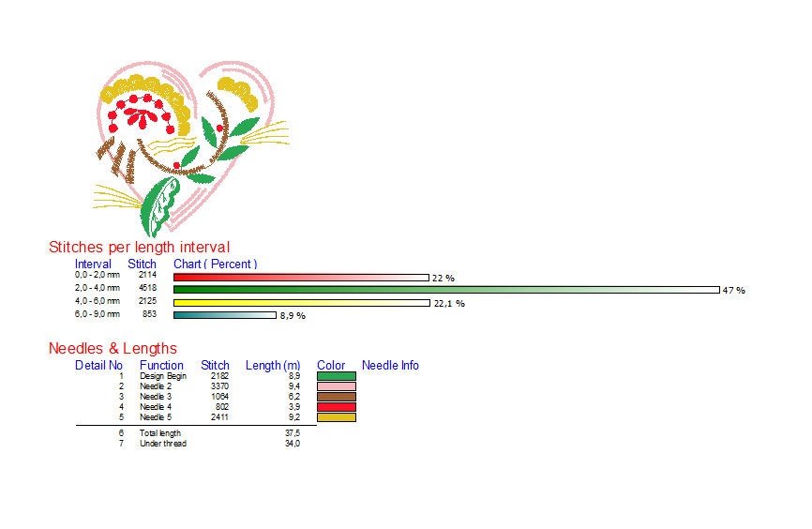
Task: Click the '0,0 - 2,0 mm' interval row
Action: click(x=98, y=275)
